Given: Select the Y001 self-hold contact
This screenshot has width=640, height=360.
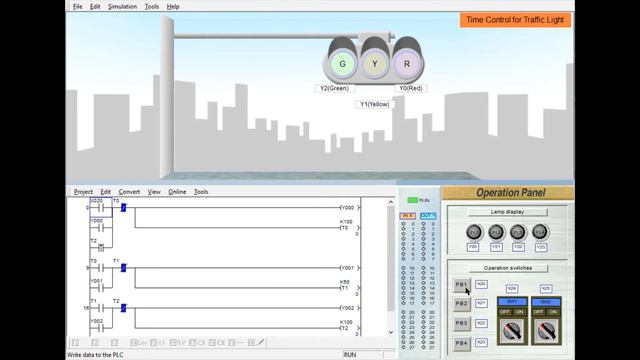Looking at the screenshot, I should (x=100, y=287).
